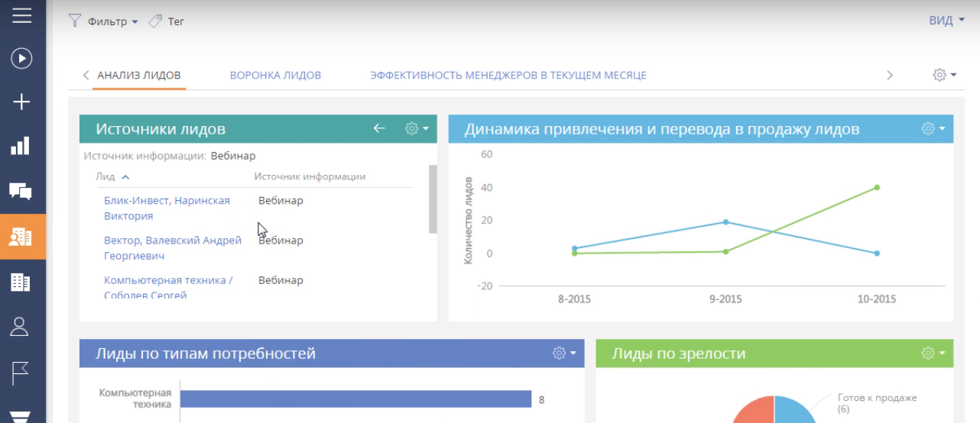Open the funnel sidebar icon at bottom
980x423 pixels.
point(20,416)
